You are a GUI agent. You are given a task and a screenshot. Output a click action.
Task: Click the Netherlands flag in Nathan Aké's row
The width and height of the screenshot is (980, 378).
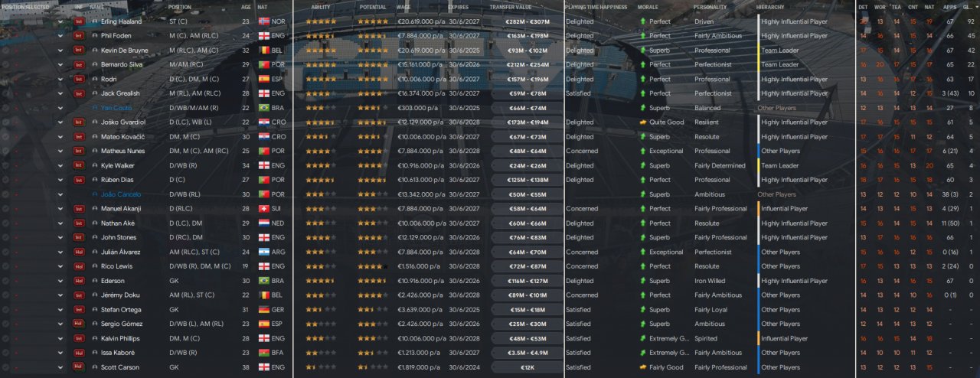(265, 223)
